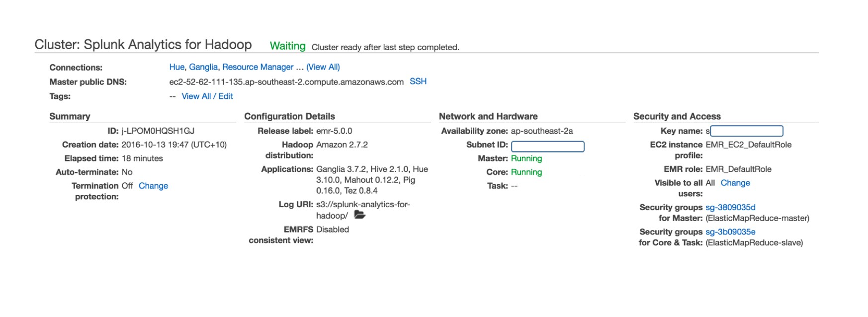Open security group sg-3b09035e for Core & Task
Viewport: 868px width, 317px height.
pos(730,232)
